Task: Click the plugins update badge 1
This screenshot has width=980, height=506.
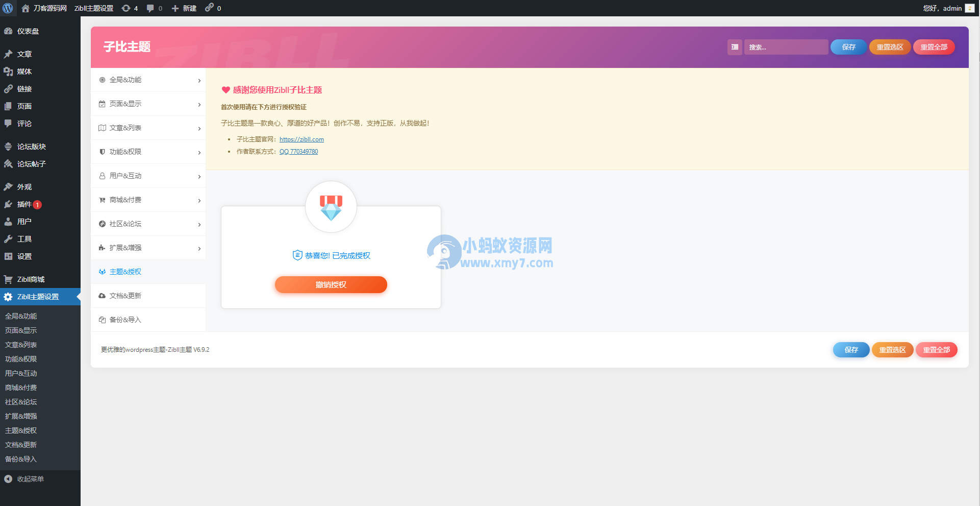Action: (x=37, y=205)
